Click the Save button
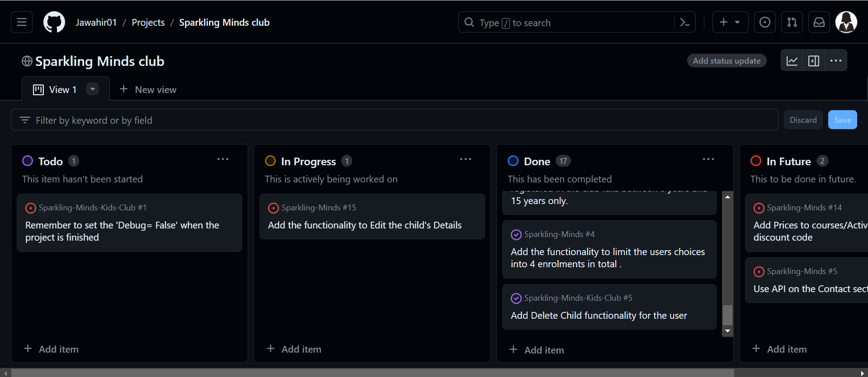 843,120
